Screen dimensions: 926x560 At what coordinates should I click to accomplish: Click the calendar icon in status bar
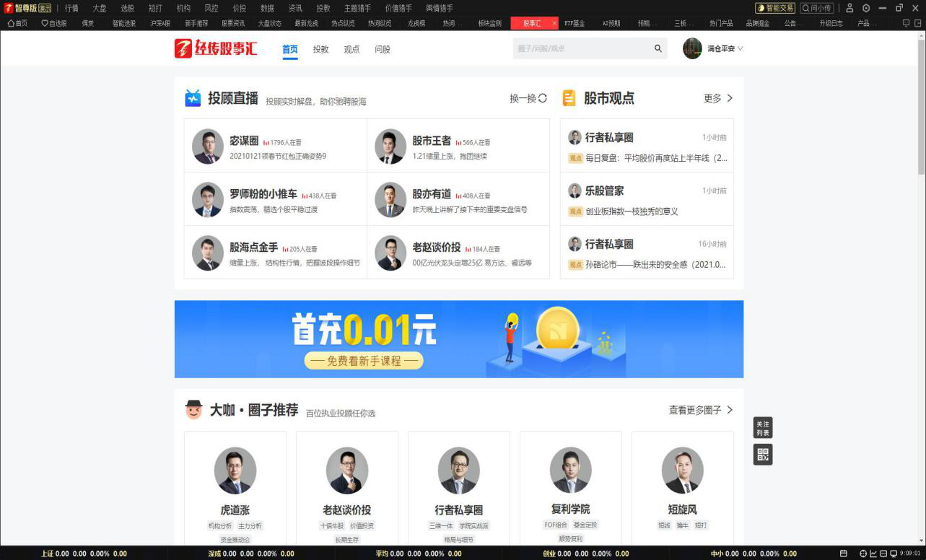843,554
